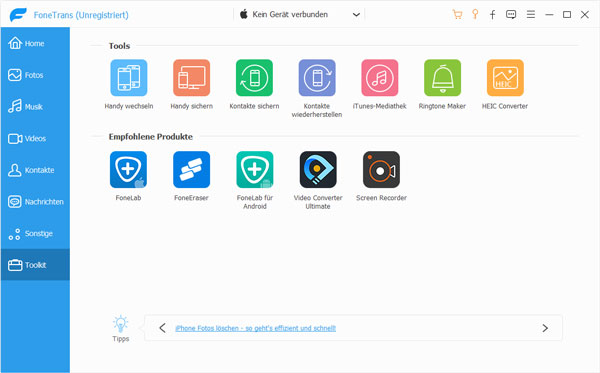Open the hamburger menu
This screenshot has height=373, width=600.
click(x=530, y=15)
